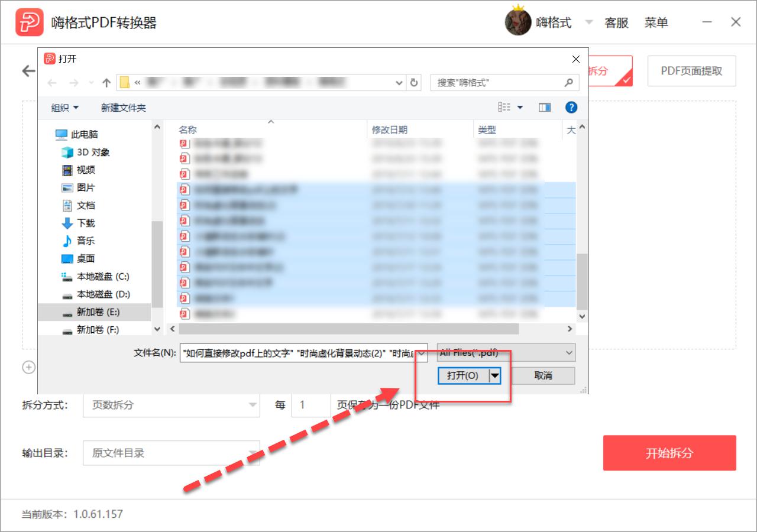Click file list vertical scrollbar
757x532 pixels.
pyautogui.click(x=582, y=282)
